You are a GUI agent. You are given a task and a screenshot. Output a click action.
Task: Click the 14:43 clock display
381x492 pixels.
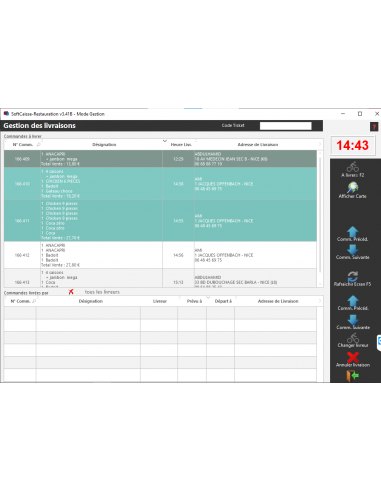[x=352, y=145]
